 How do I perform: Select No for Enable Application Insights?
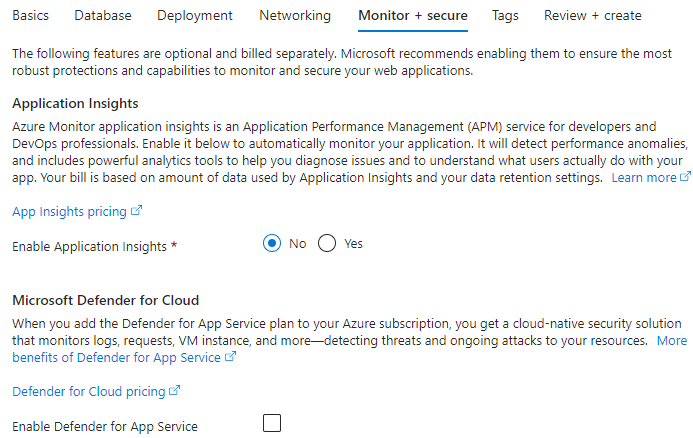tap(272, 244)
